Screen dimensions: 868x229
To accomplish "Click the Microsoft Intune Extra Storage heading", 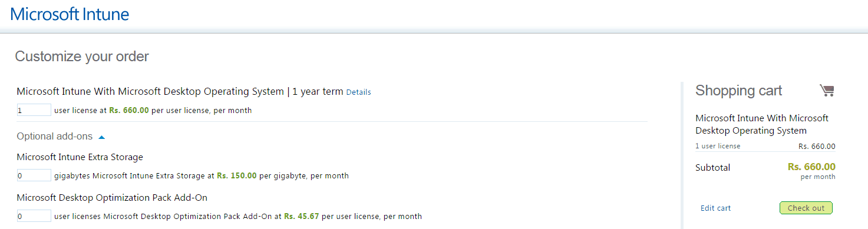I will point(80,157).
